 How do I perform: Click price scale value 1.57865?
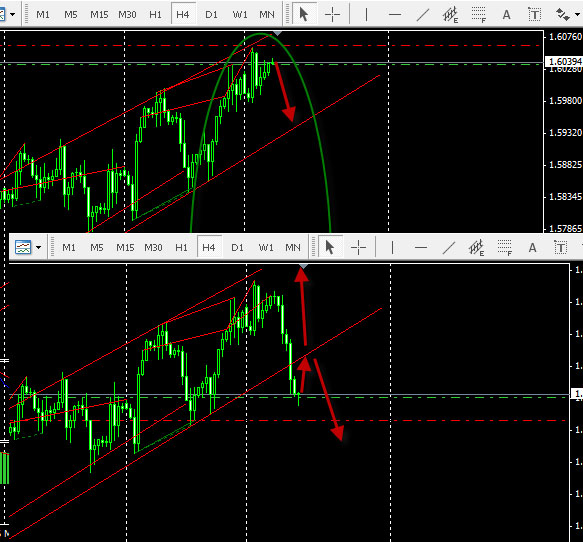pos(565,228)
